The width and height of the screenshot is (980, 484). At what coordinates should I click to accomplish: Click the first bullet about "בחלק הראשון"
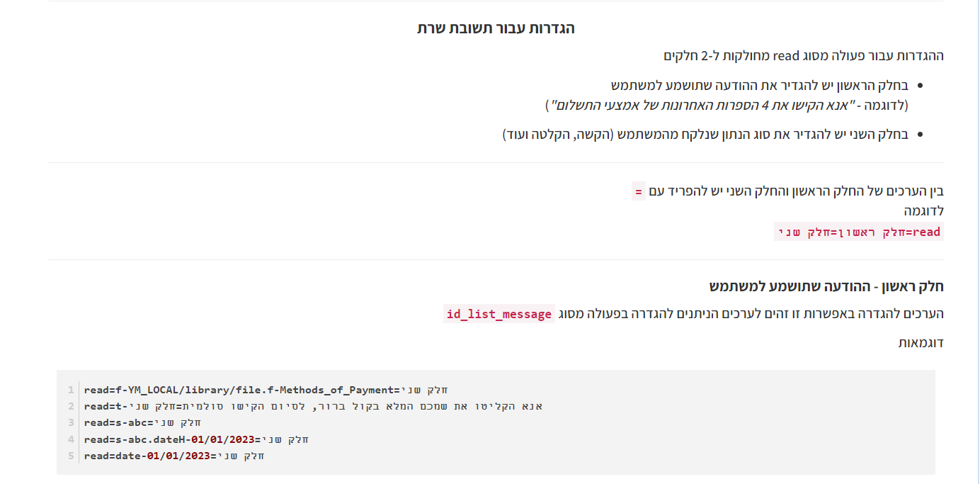click(x=759, y=86)
